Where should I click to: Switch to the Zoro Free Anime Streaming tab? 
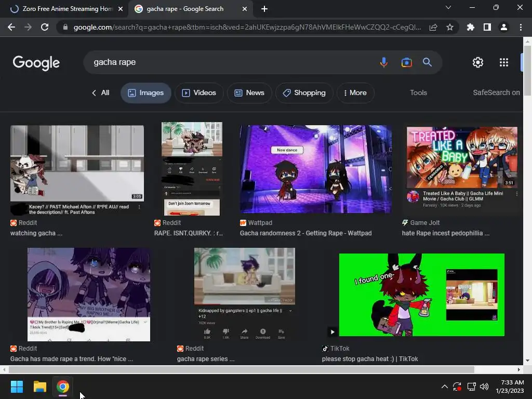64,9
